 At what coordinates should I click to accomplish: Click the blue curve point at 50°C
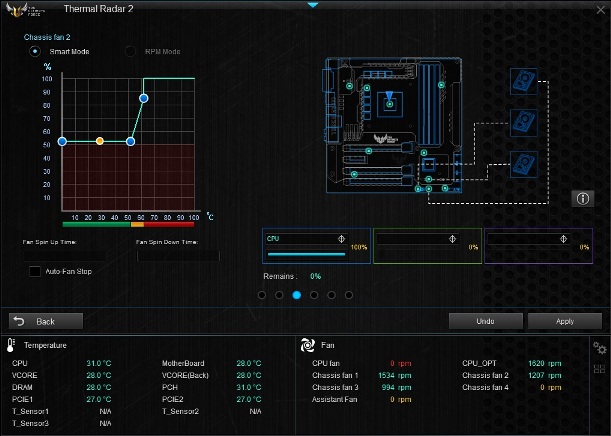coord(131,141)
